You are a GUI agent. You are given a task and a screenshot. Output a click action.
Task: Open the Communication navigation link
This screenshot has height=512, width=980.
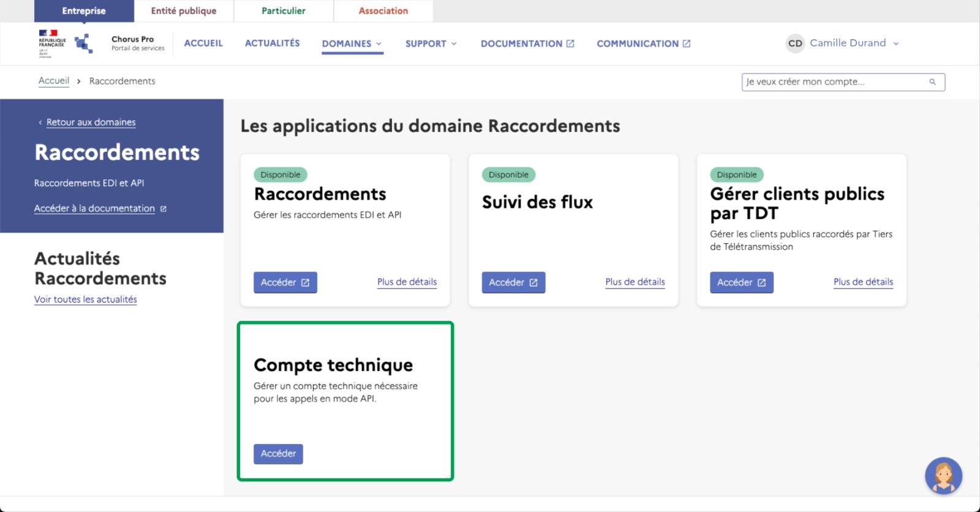(644, 43)
